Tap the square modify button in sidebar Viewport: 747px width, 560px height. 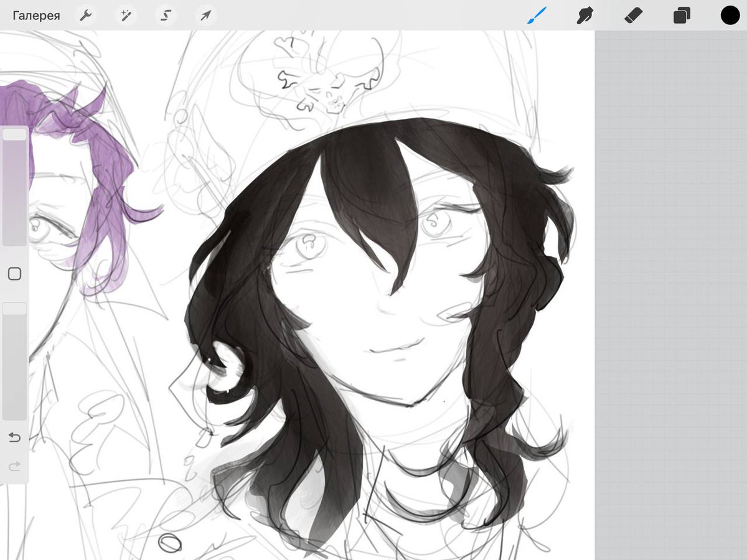(14, 274)
